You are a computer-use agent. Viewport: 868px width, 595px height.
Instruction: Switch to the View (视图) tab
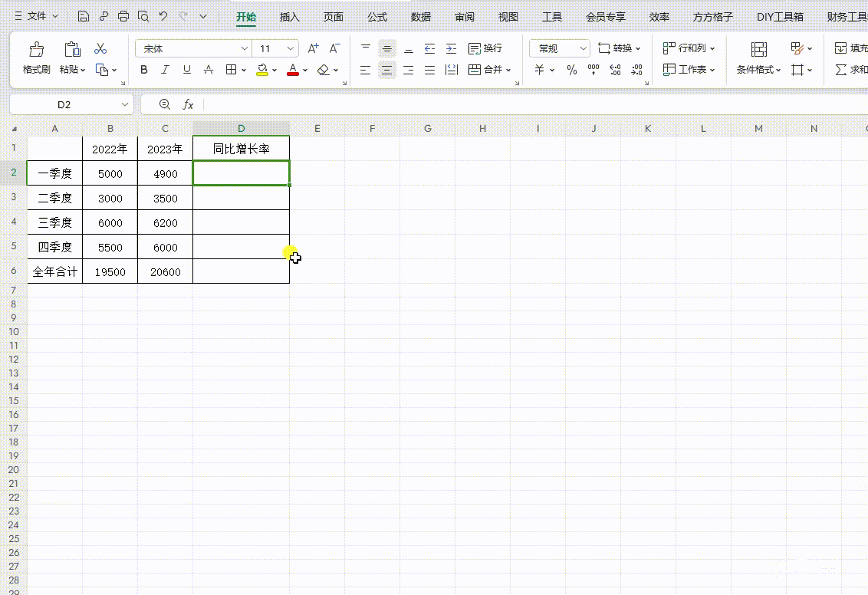[508, 17]
